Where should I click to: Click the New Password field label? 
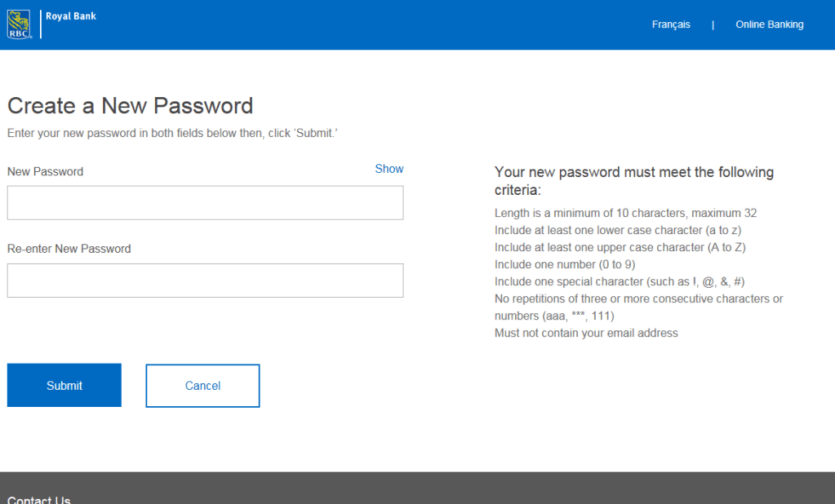point(46,172)
